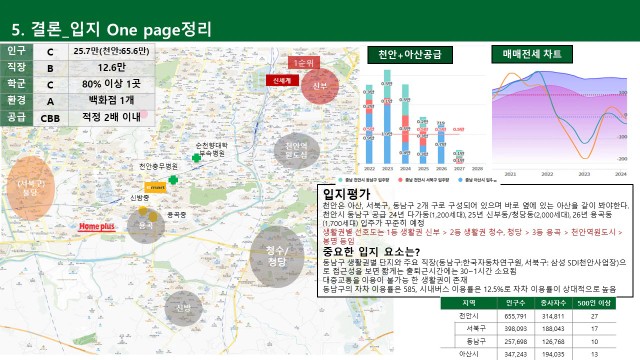Click the 입지평가 heading text

point(346,194)
